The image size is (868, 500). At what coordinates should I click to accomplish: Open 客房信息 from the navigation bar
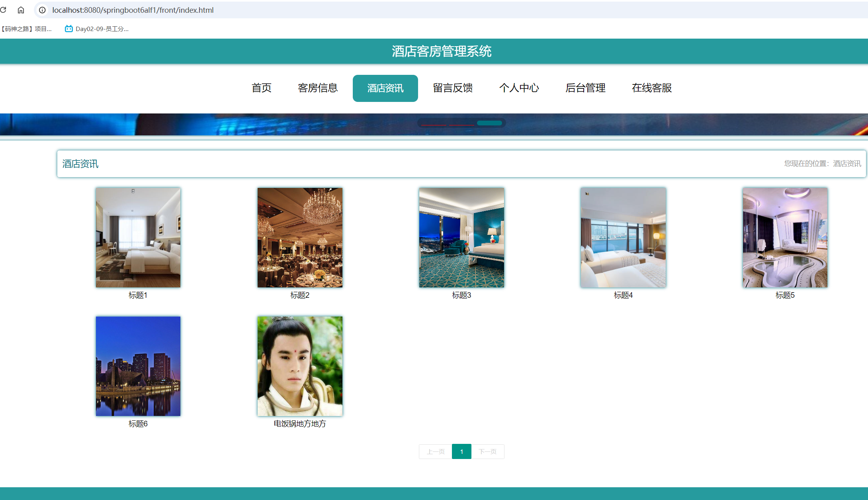point(317,88)
